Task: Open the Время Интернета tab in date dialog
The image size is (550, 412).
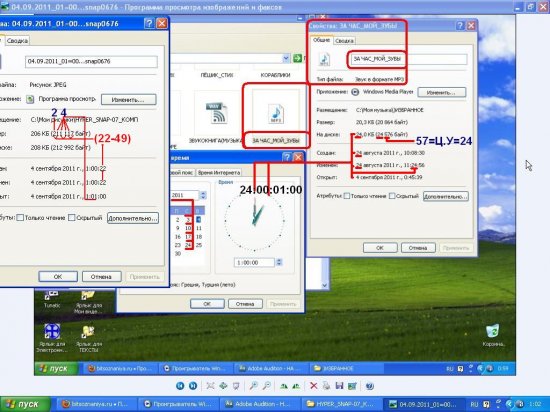Action: pos(219,173)
